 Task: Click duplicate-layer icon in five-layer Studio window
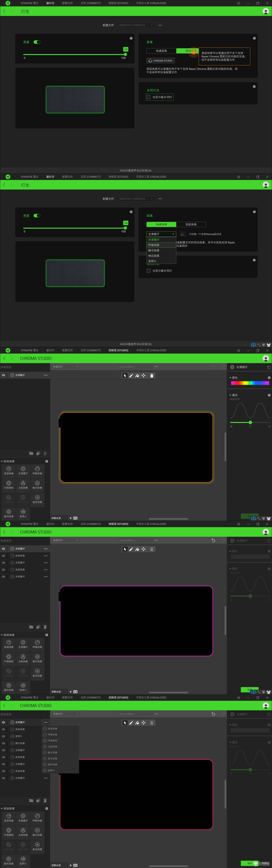pos(38,627)
